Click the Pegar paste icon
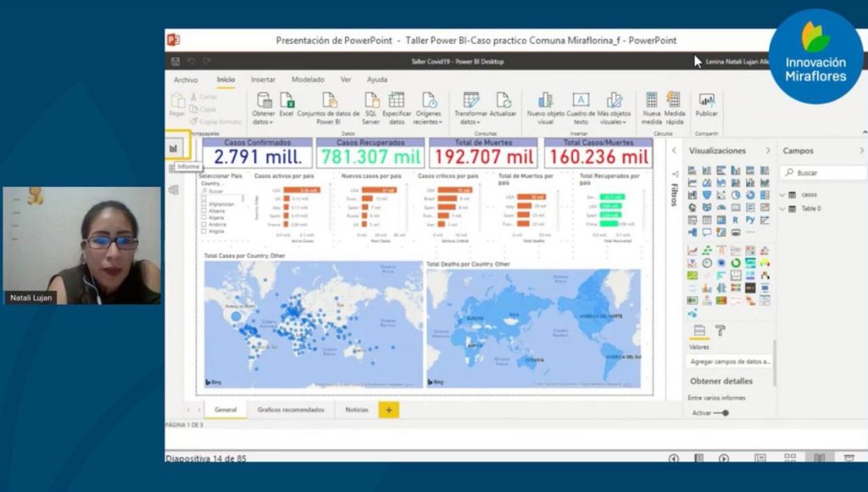Image resolution: width=868 pixels, height=492 pixels. tap(177, 101)
